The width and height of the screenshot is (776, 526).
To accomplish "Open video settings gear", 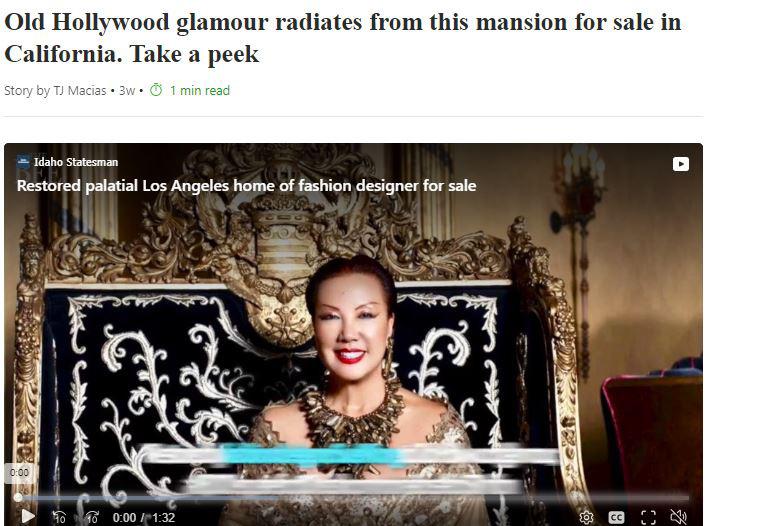I will [586, 517].
